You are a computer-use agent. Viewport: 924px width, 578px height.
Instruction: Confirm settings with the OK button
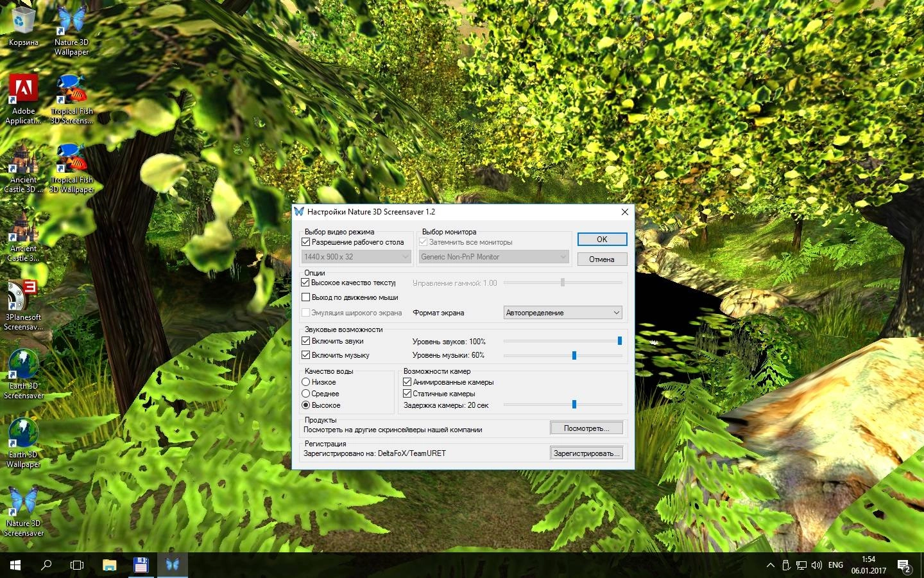pos(602,239)
